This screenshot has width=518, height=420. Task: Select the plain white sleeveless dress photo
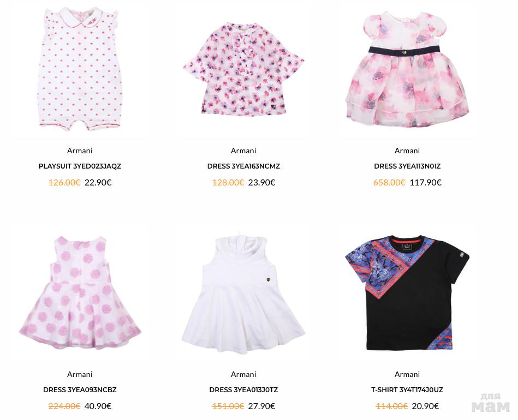pos(243,292)
